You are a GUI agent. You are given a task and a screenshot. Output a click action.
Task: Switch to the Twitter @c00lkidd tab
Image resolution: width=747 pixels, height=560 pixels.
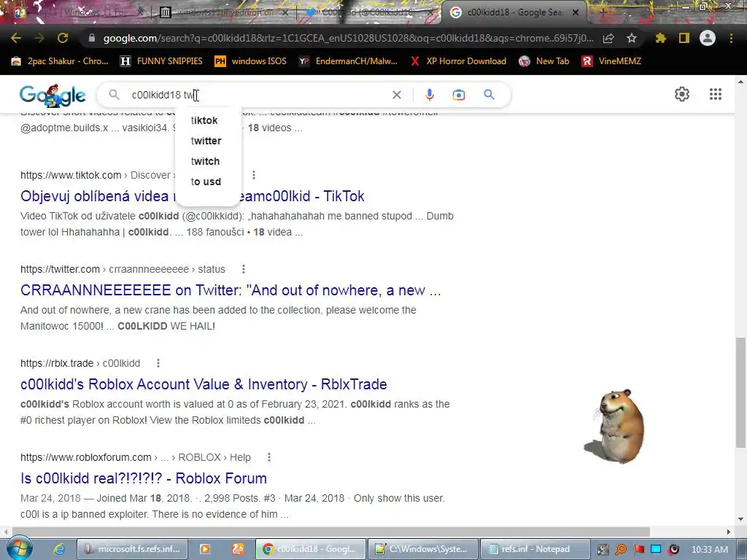368,12
